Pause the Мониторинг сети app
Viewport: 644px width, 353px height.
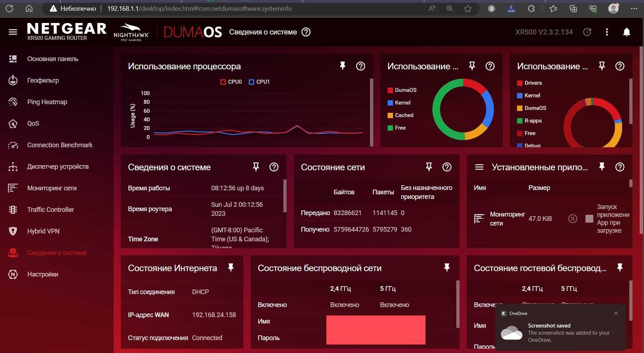coord(573,219)
